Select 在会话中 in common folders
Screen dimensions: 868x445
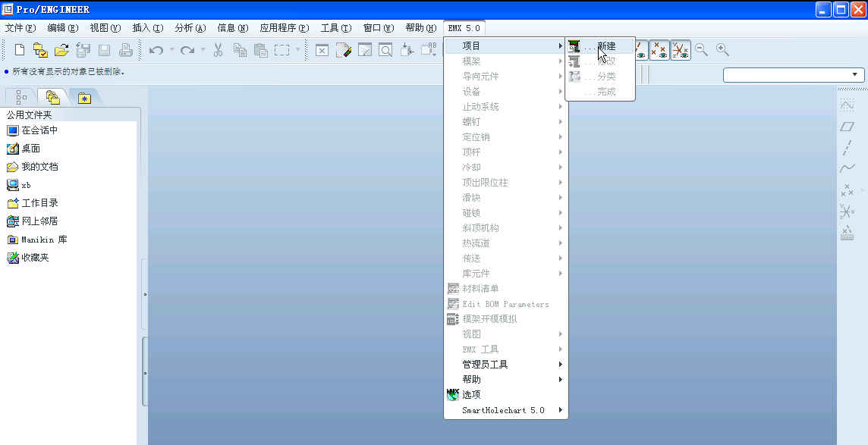[32, 130]
